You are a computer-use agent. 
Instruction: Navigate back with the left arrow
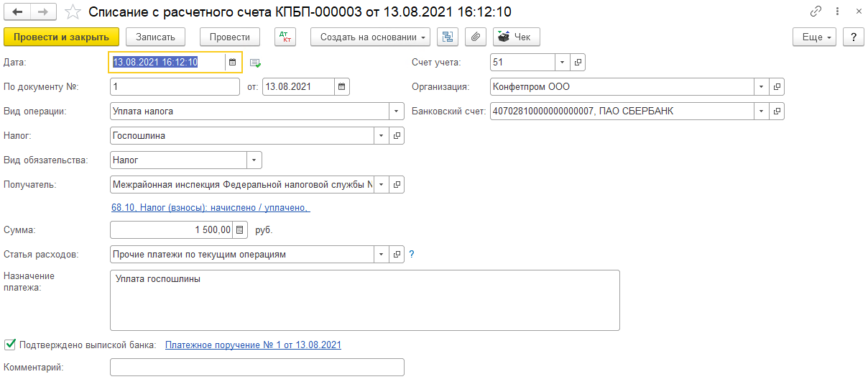click(x=17, y=12)
